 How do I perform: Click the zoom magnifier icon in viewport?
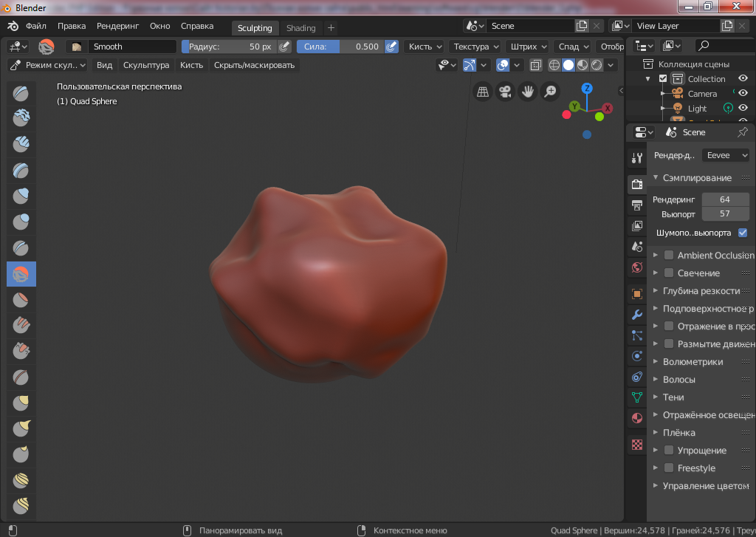point(550,92)
